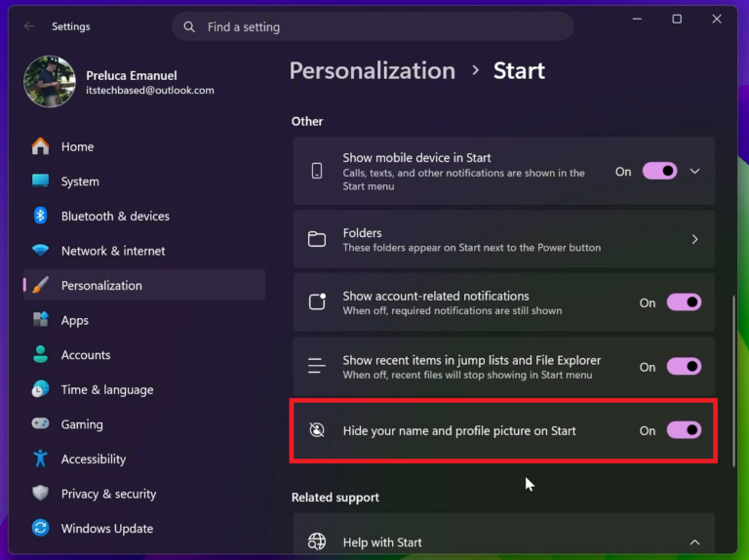
Task: Open Accessibility settings
Action: 144,459
